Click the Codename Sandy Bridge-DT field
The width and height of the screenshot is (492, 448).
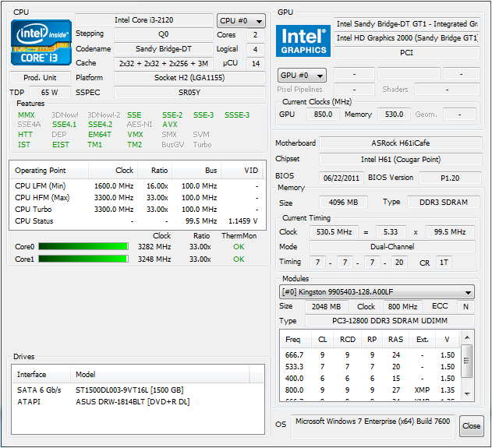(164, 49)
